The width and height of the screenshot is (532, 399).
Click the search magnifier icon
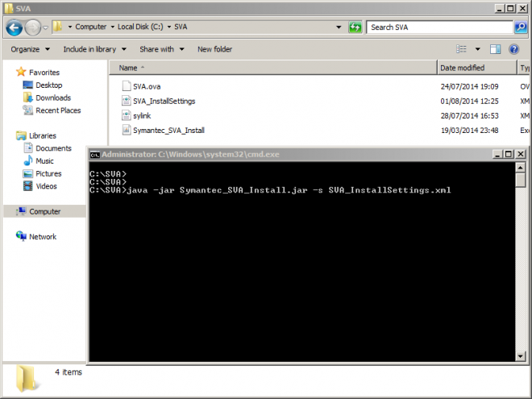(521, 27)
